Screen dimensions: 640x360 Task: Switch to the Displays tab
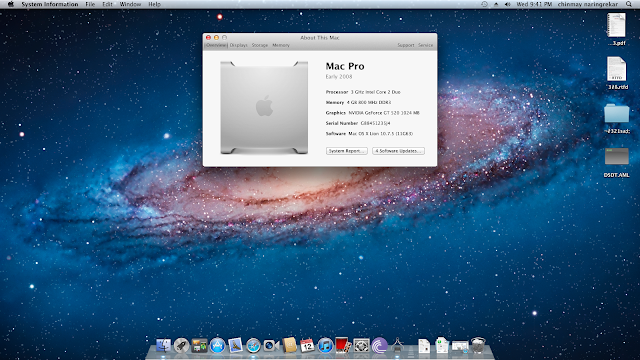click(x=239, y=45)
